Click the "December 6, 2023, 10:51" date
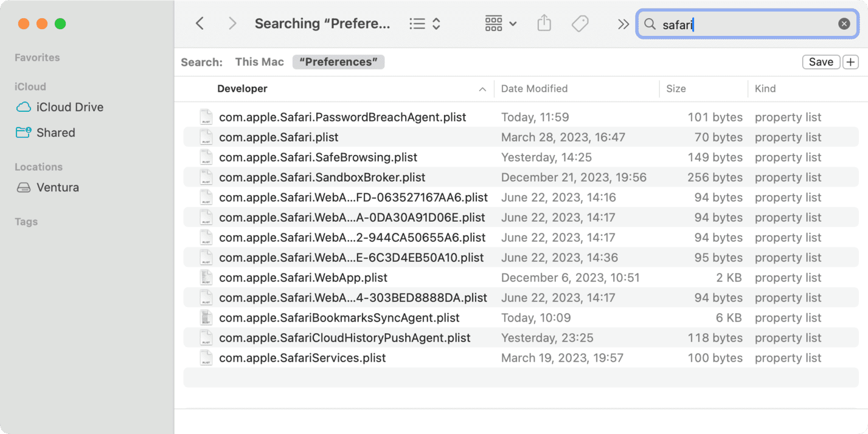The image size is (868, 434). click(x=571, y=278)
